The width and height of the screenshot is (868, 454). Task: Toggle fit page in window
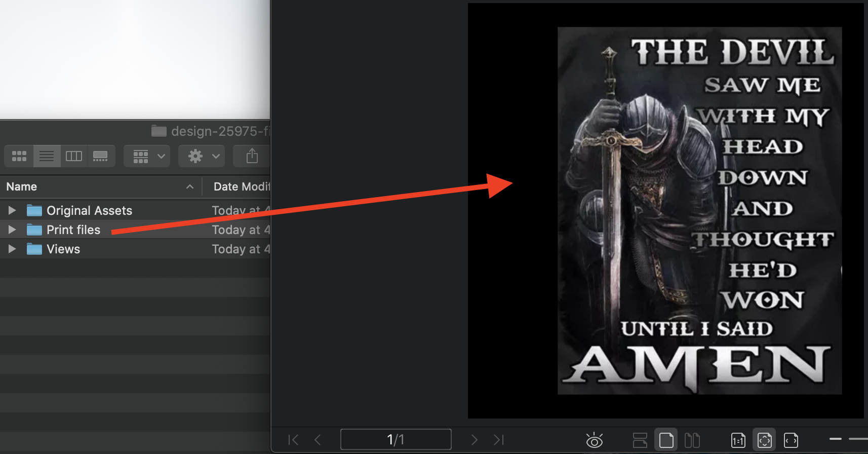(x=765, y=440)
